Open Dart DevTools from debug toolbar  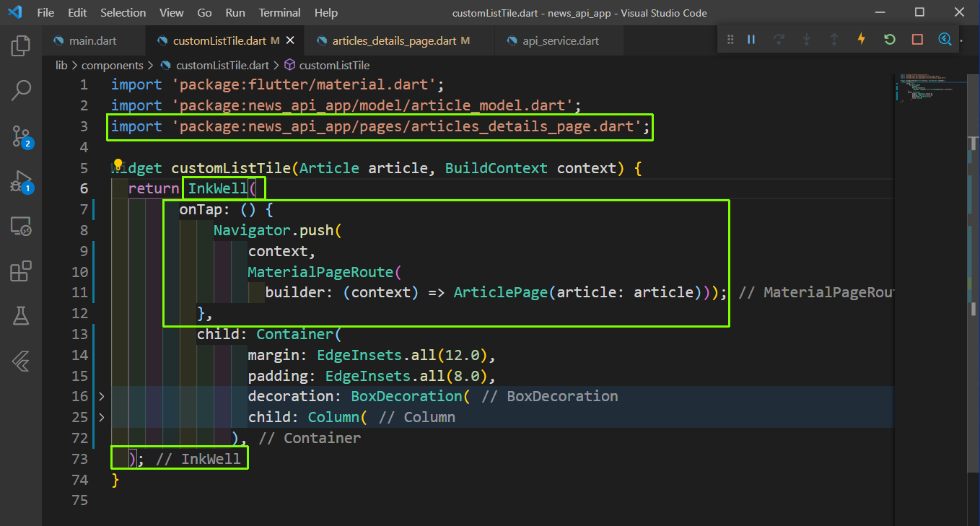point(945,40)
